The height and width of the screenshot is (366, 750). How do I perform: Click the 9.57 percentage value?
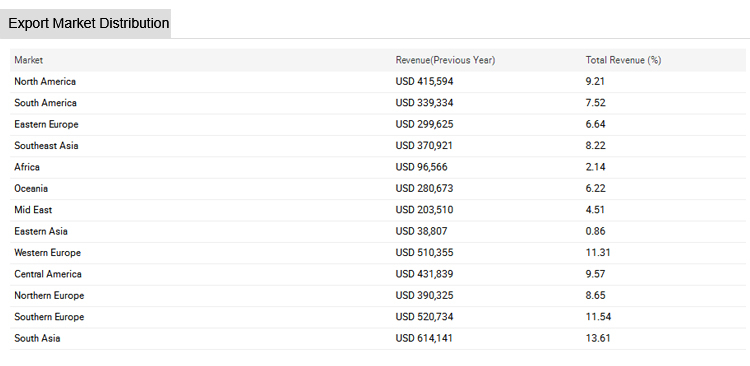pyautogui.click(x=596, y=274)
